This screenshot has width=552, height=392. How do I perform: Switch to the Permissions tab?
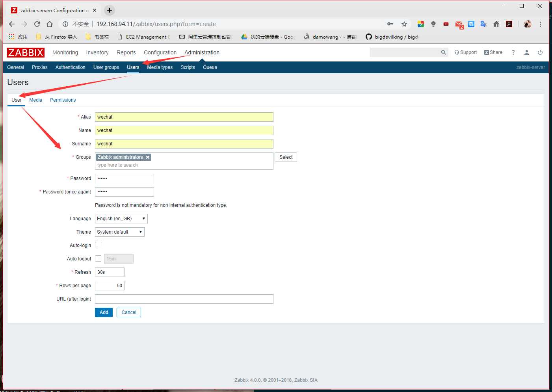point(63,100)
